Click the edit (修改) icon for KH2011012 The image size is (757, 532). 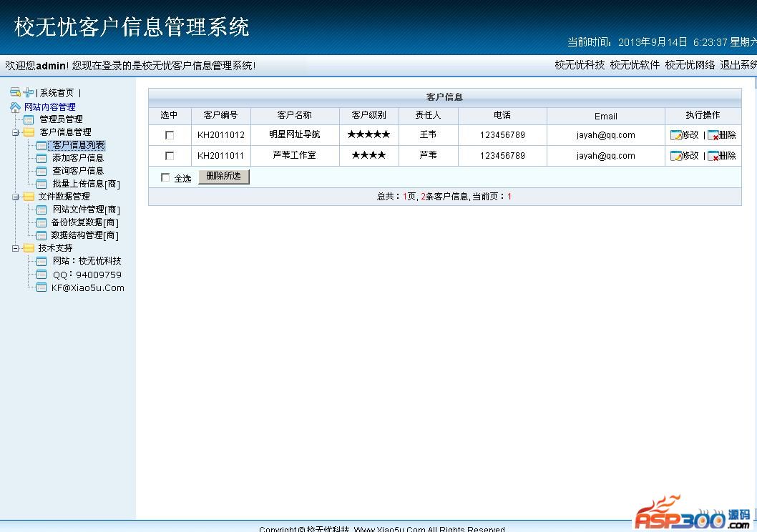click(676, 135)
